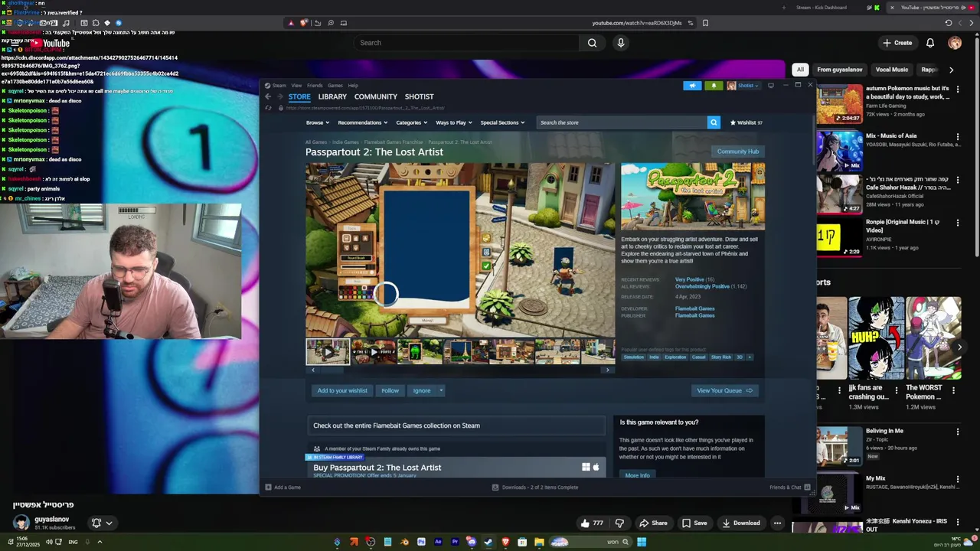This screenshot has height=551, width=980.
Task: Click View Your Queue button
Action: tap(724, 390)
